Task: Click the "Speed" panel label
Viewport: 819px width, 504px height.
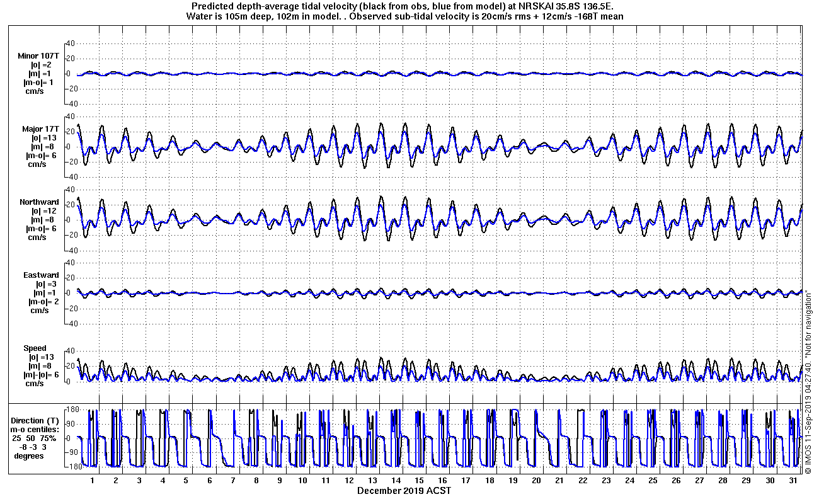Action: pos(35,348)
